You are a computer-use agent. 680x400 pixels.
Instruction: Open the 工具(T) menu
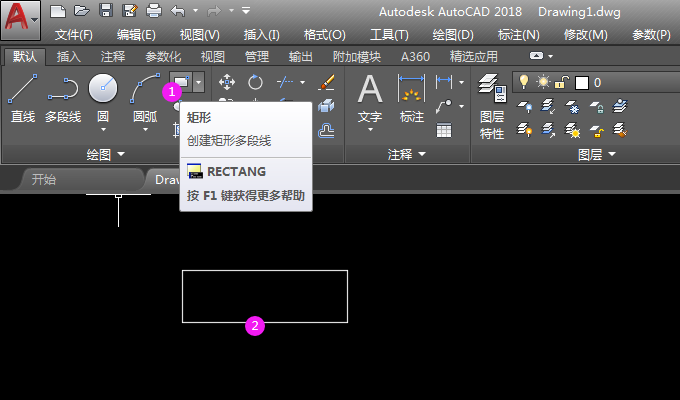click(x=389, y=35)
